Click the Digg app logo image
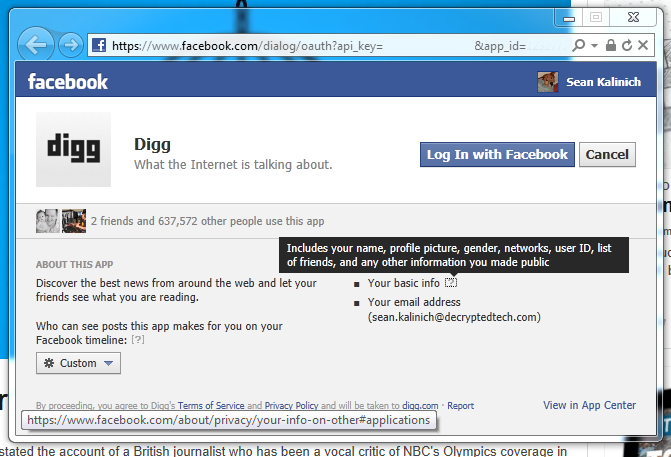This screenshot has width=671, height=457. (73, 149)
